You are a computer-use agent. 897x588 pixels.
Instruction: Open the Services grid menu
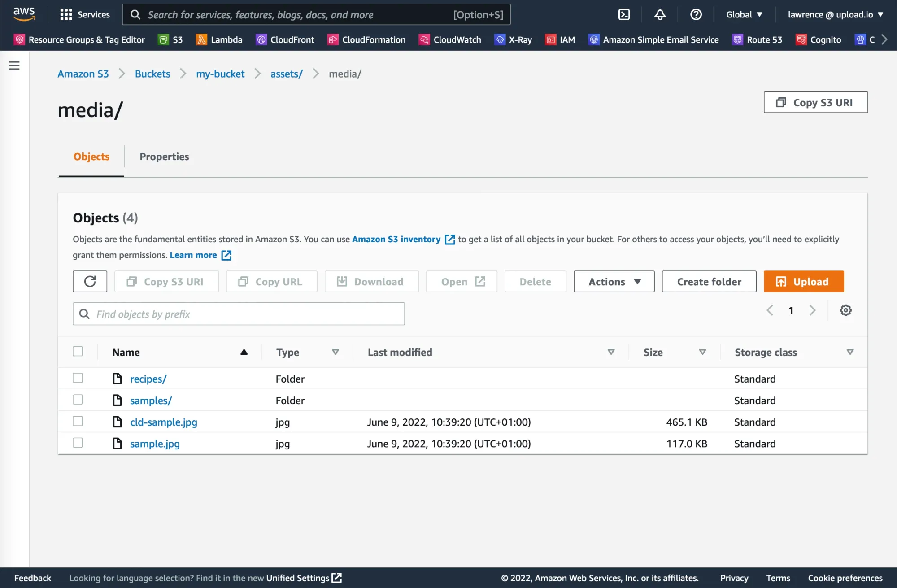click(x=85, y=15)
